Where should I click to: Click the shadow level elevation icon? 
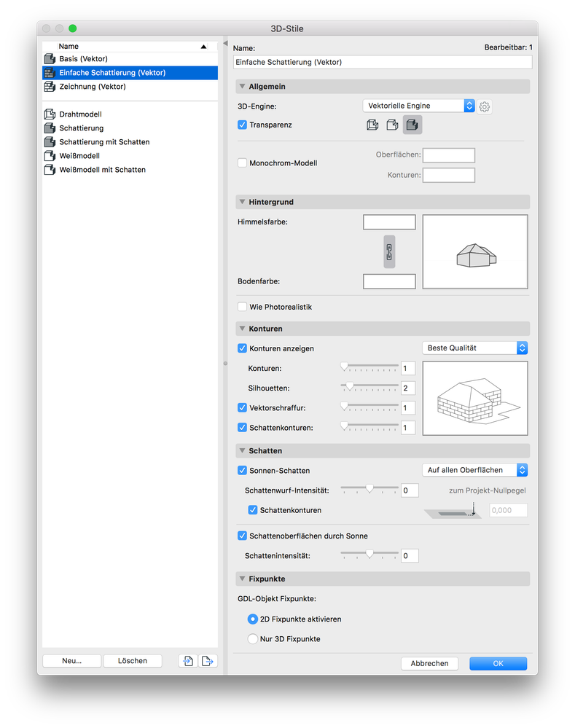(453, 511)
